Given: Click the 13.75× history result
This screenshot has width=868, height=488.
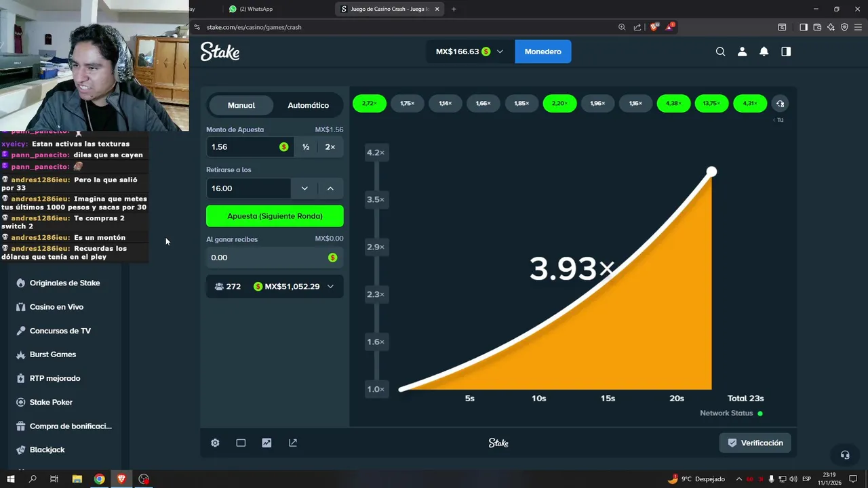Looking at the screenshot, I should pyautogui.click(x=711, y=104).
